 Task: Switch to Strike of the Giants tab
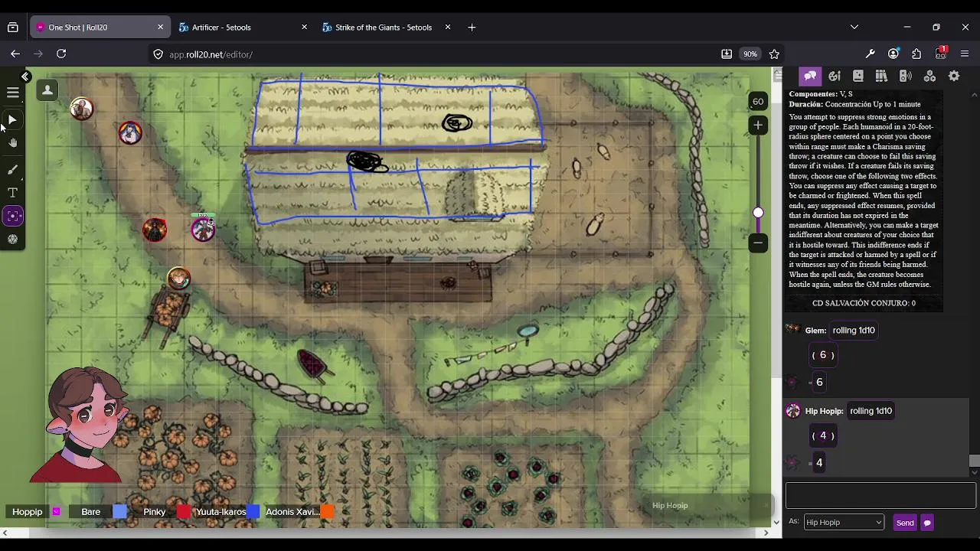click(x=384, y=27)
